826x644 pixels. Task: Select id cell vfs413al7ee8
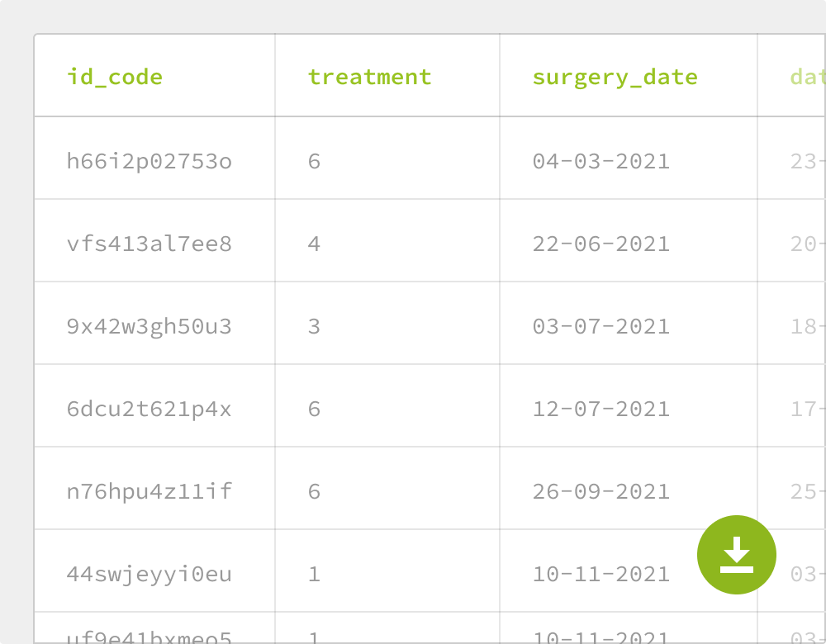[x=149, y=244]
